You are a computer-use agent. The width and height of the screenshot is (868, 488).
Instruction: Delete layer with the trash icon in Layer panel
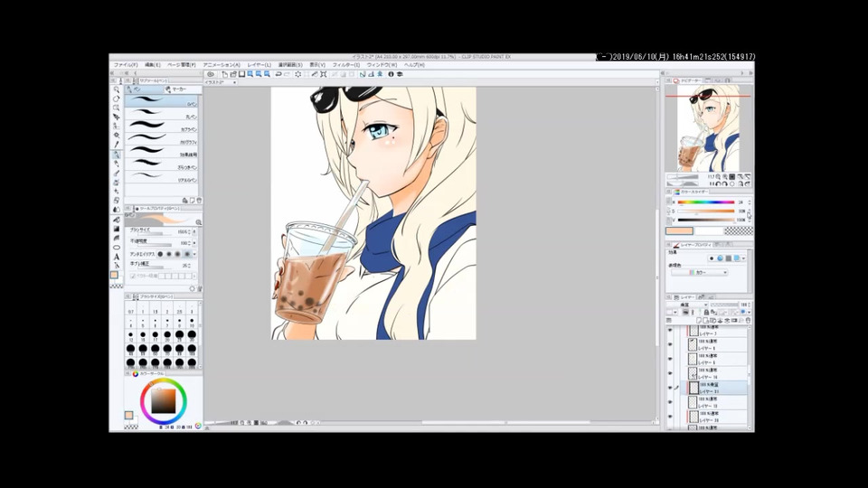[748, 320]
